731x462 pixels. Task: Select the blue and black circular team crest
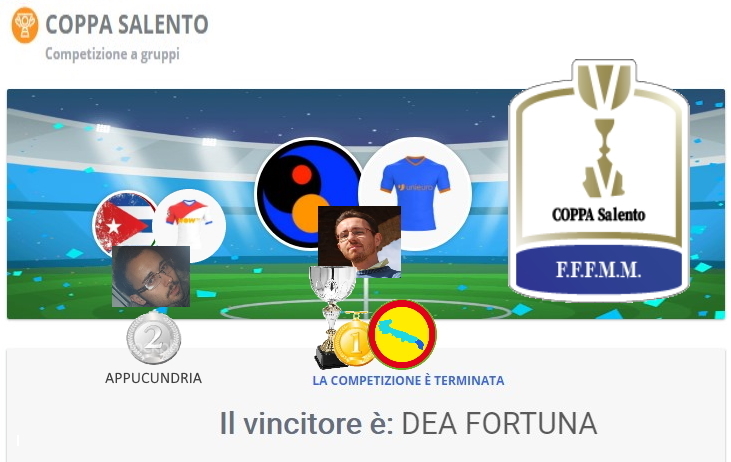309,192
